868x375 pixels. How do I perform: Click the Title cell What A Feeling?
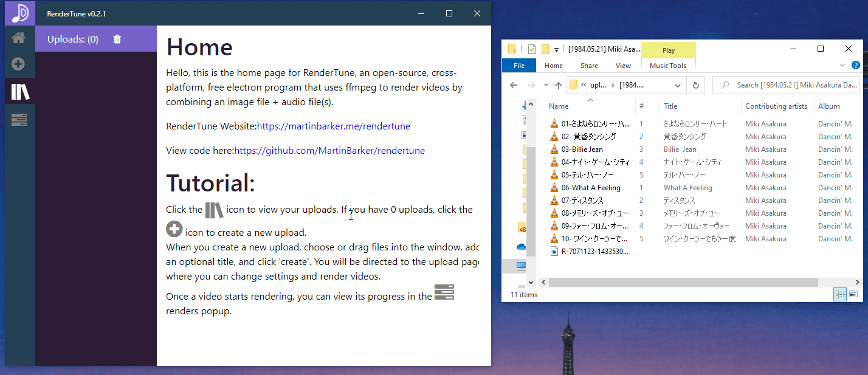pos(688,188)
